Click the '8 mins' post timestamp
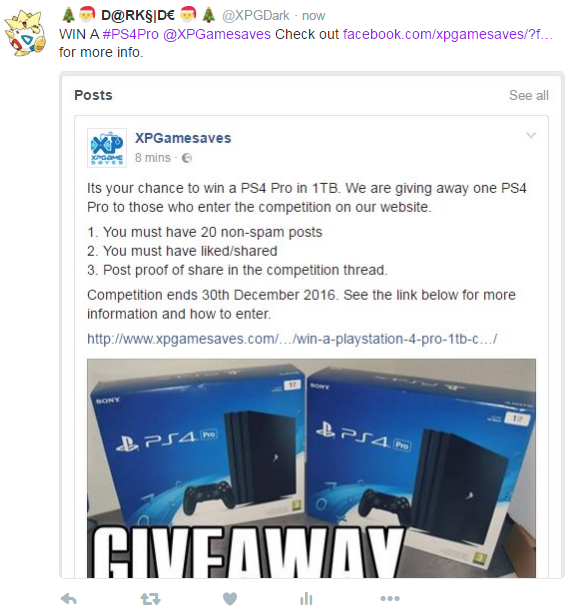 pos(153,158)
